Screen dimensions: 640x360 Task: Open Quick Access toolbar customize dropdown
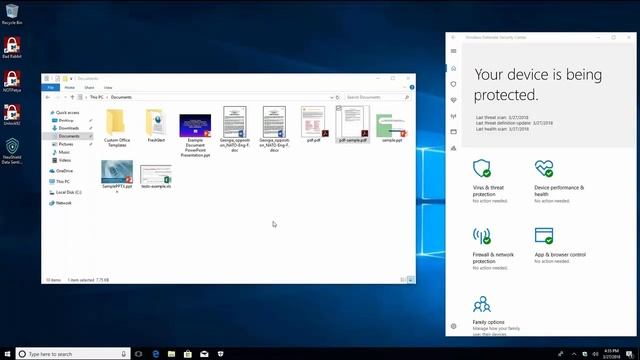point(71,78)
